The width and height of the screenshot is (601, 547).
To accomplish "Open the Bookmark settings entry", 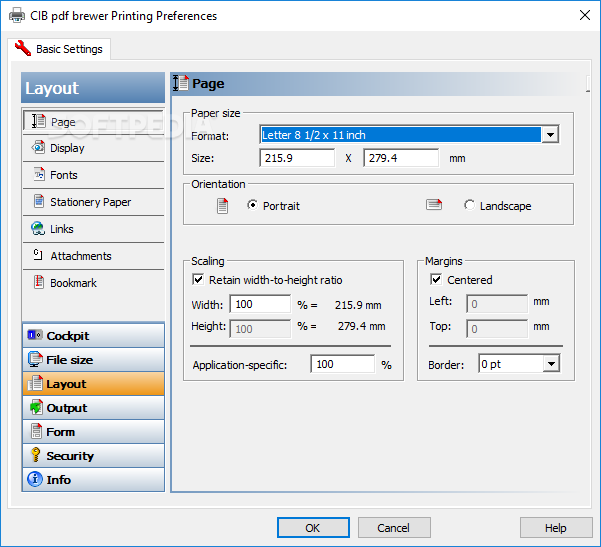I will (94, 283).
